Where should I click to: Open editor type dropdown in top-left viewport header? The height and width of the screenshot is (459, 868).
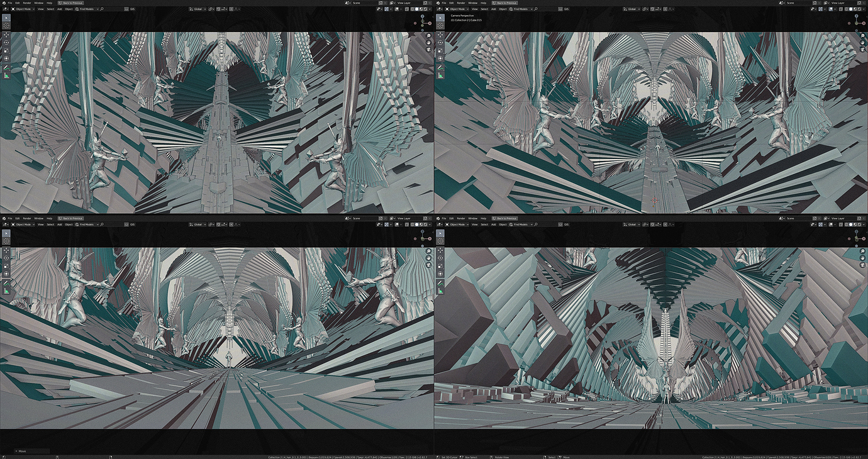[6, 9]
